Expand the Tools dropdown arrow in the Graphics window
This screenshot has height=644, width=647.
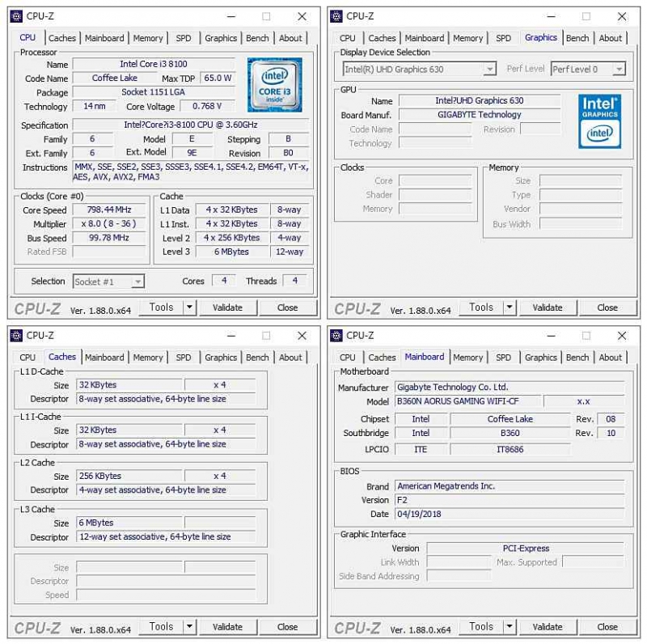(x=510, y=307)
